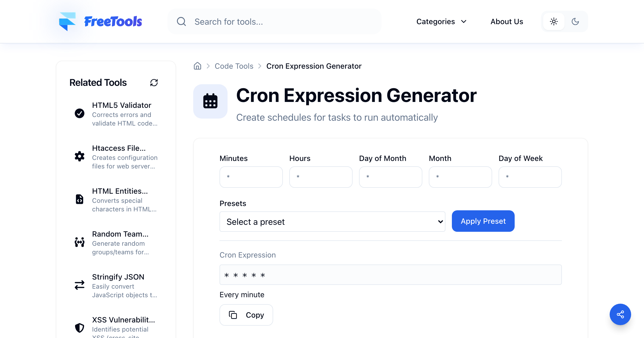Click the XSS Vulnerability shield icon
Viewport: 644px width, 338px height.
pos(79,328)
